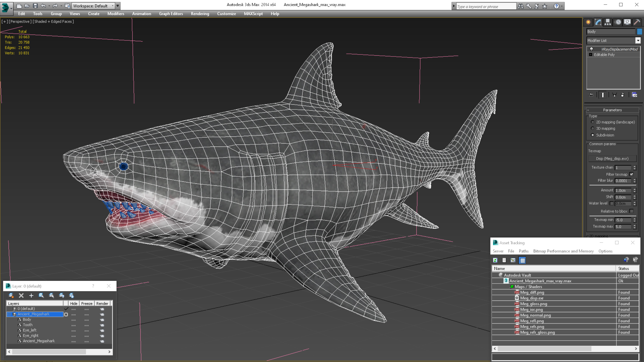Select 2D mapping (landscape) type
This screenshot has width=644, height=362.
593,122
